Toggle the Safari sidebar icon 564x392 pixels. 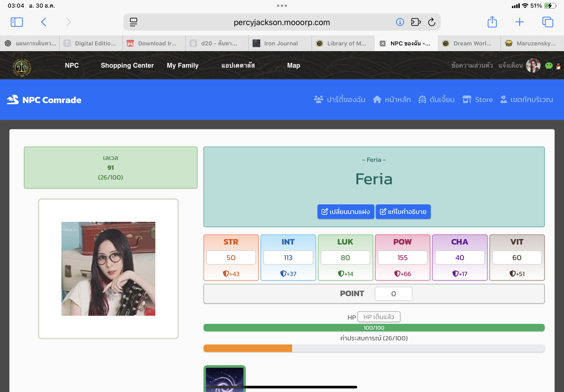pos(17,22)
